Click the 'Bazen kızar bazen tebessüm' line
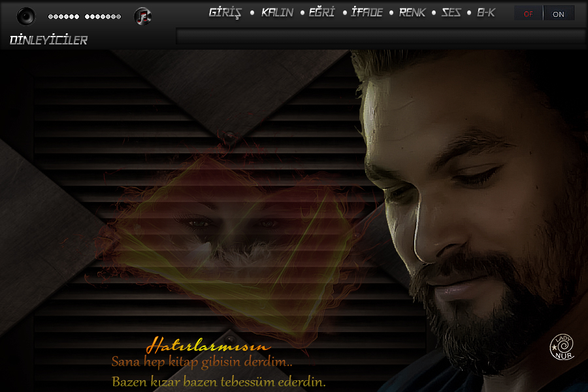This screenshot has height=392, width=588. [218, 382]
